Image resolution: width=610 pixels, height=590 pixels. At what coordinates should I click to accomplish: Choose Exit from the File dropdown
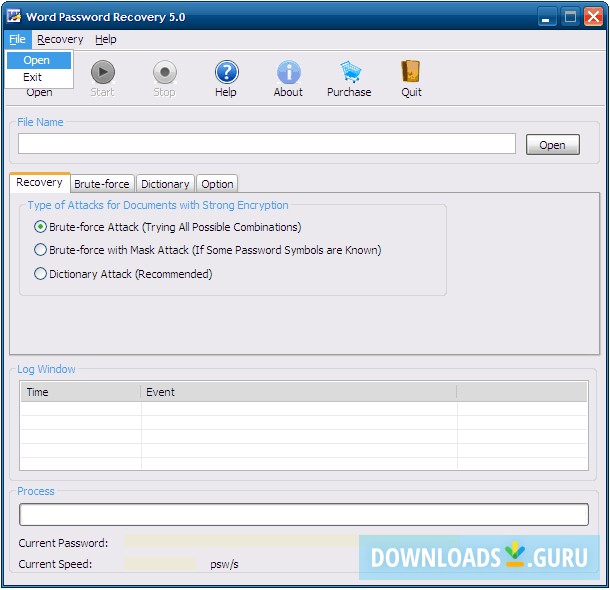point(39,77)
